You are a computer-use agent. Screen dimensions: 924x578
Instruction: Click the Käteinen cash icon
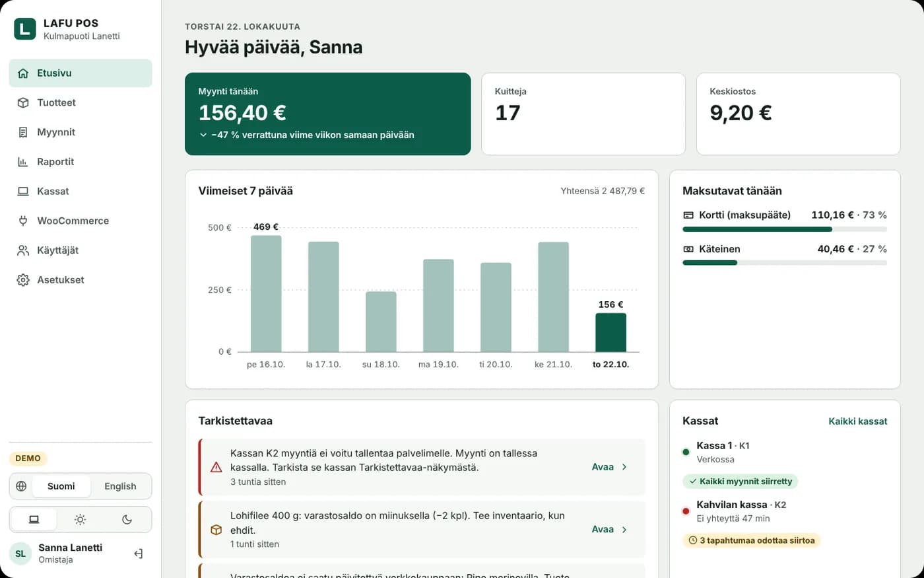[688, 249]
